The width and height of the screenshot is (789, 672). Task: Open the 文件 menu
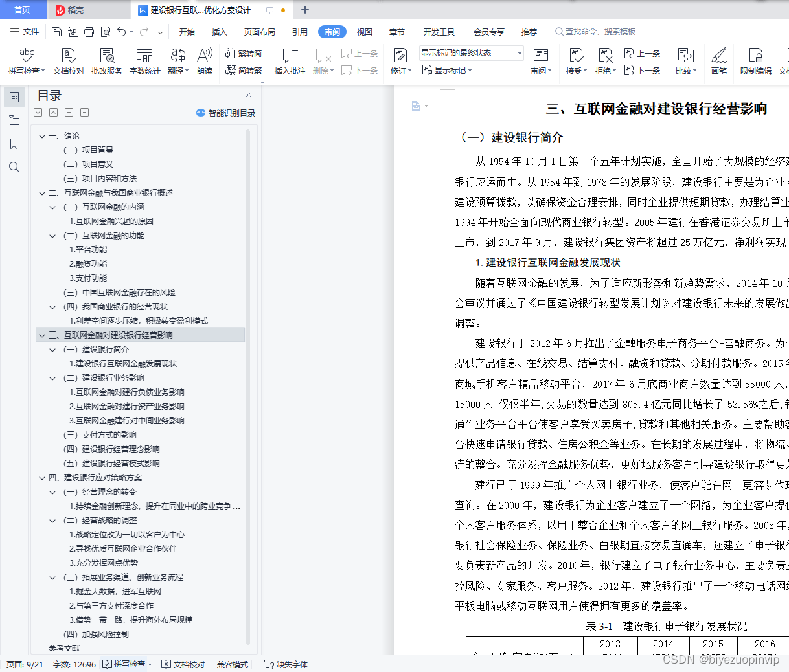point(31,31)
